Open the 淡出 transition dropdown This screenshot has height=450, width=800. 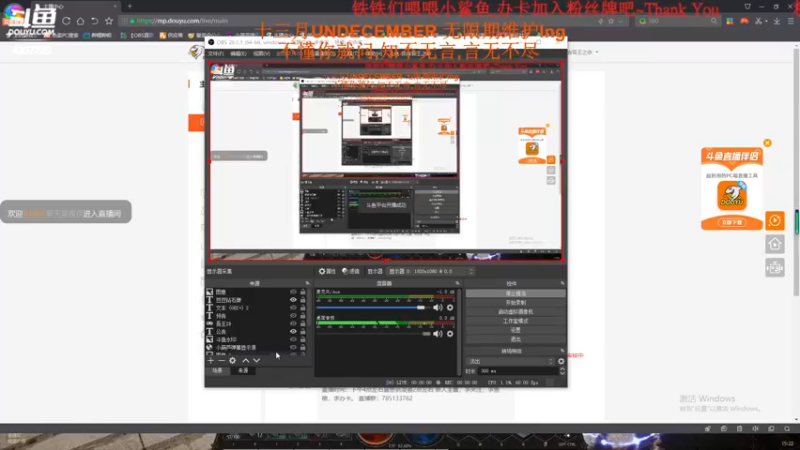[510, 361]
